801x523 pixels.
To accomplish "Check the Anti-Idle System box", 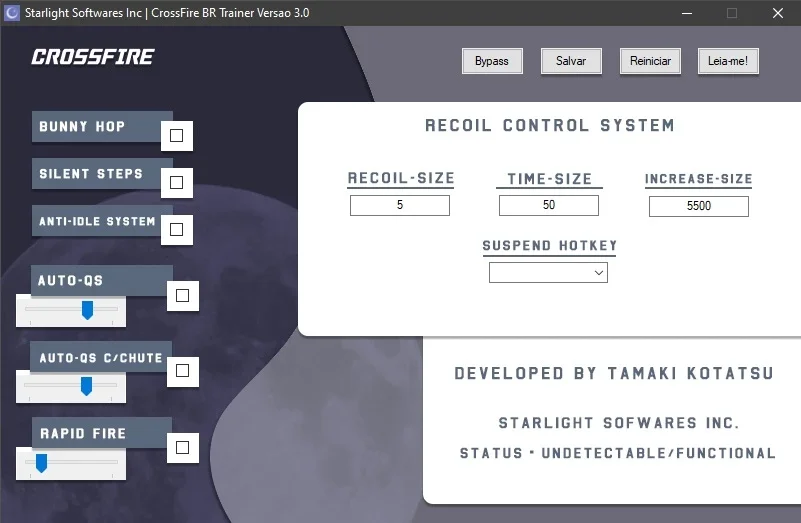I will click(177, 230).
